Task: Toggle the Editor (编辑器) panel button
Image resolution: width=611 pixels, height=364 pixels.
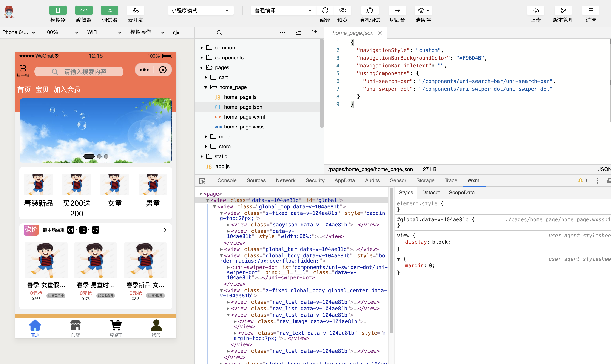Action: tap(84, 10)
